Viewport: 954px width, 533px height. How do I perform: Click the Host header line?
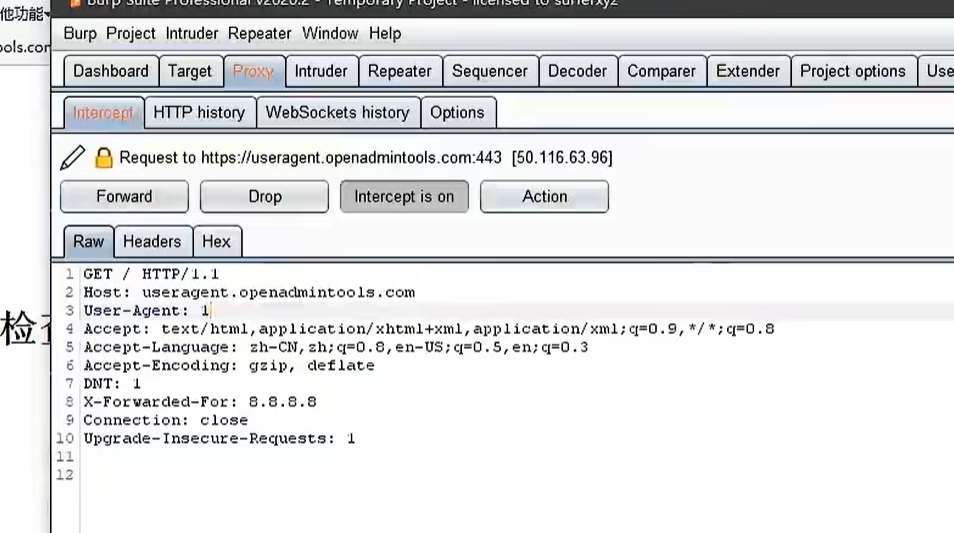click(249, 293)
